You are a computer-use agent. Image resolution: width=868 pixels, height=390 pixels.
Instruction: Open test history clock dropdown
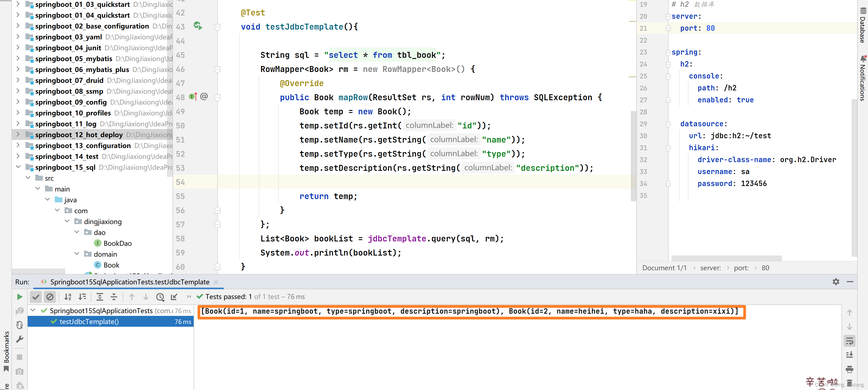[x=160, y=297]
